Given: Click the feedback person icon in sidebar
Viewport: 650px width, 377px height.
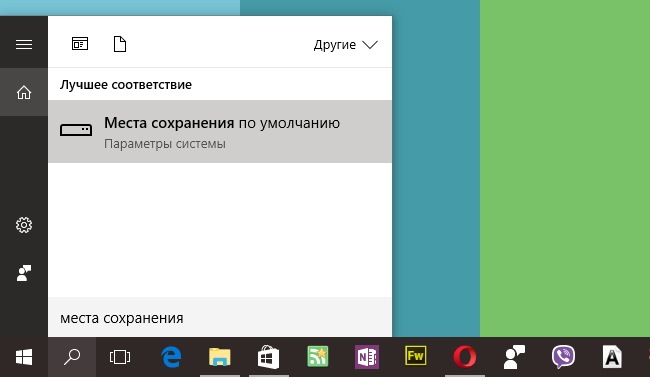Looking at the screenshot, I should pyautogui.click(x=24, y=272).
